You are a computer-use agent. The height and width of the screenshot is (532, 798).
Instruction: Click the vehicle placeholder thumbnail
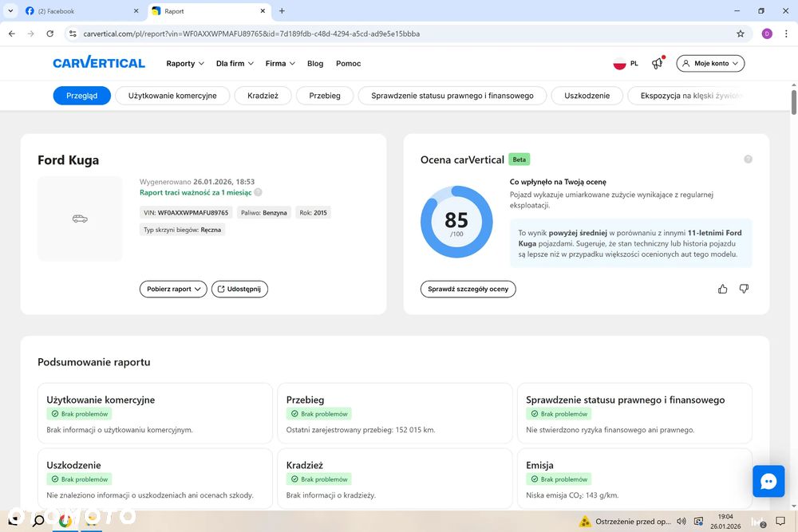pos(80,219)
